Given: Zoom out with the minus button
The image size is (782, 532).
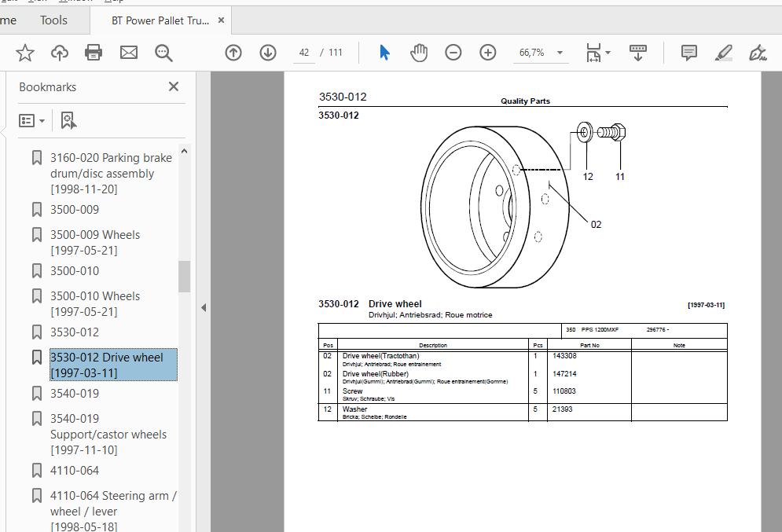Looking at the screenshot, I should [453, 53].
